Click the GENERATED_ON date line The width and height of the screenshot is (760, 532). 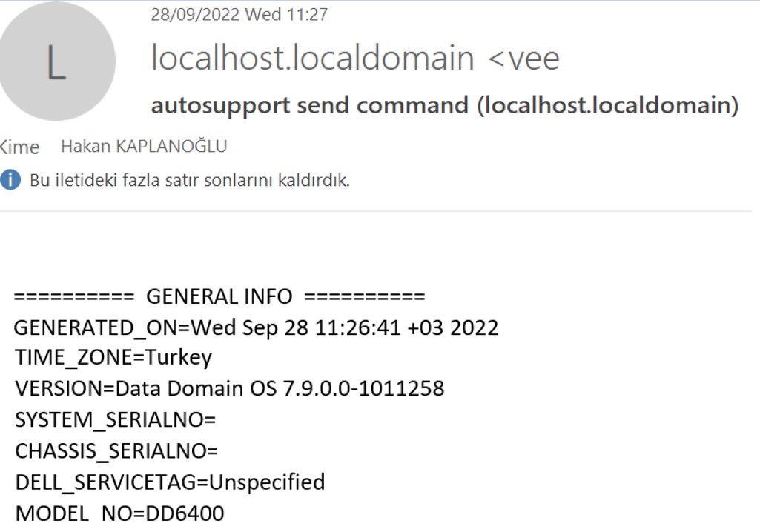[x=256, y=327]
